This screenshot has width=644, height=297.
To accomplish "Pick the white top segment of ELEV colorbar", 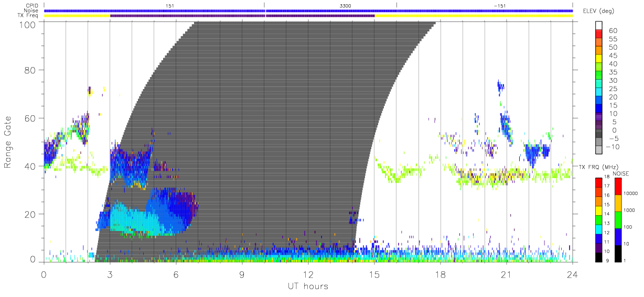I will pos(599,26).
